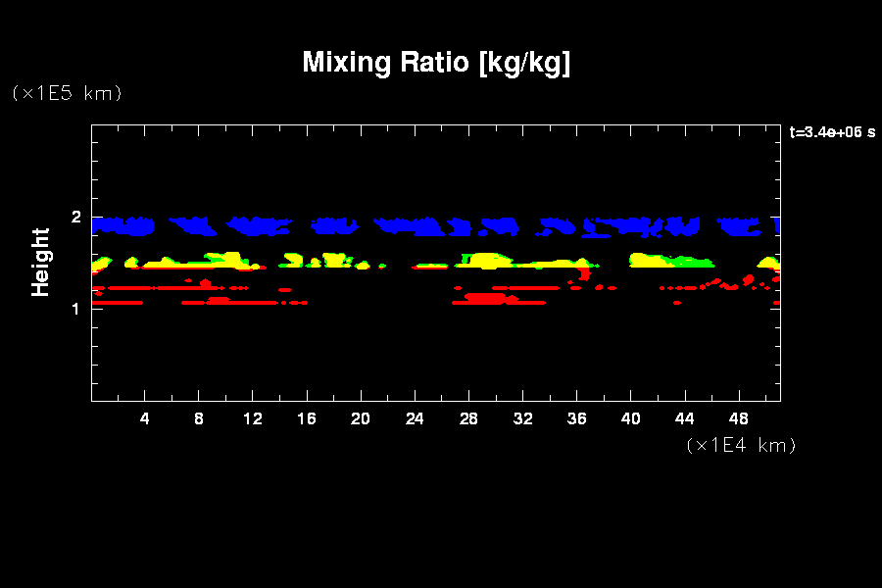Select x-axis tick label "48"
This screenshot has width=882, height=588.
tap(738, 418)
